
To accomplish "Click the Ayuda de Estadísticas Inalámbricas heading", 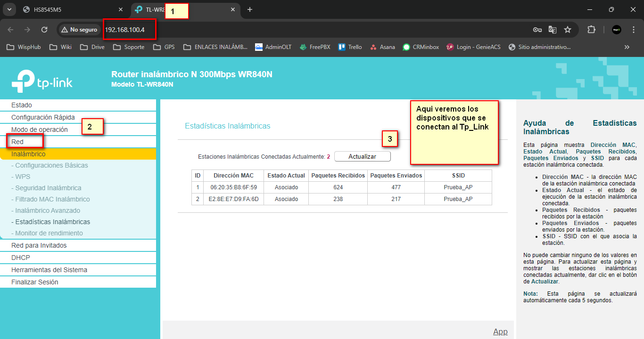I will [580, 127].
